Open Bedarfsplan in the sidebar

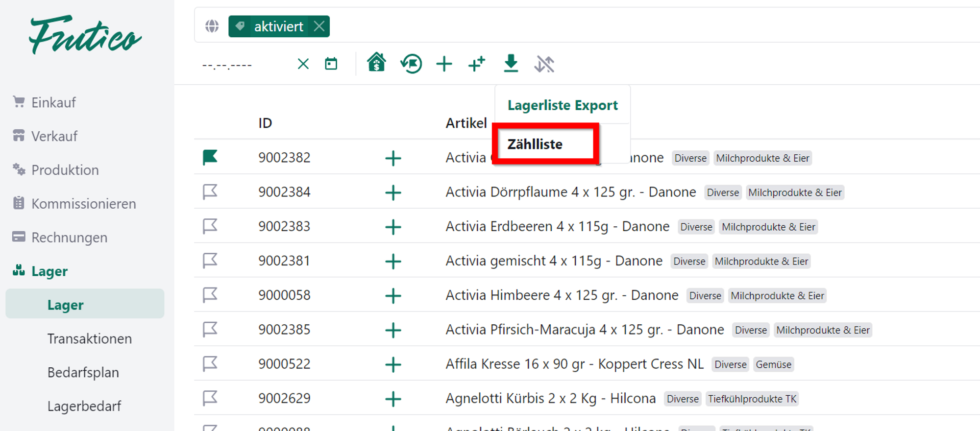83,372
